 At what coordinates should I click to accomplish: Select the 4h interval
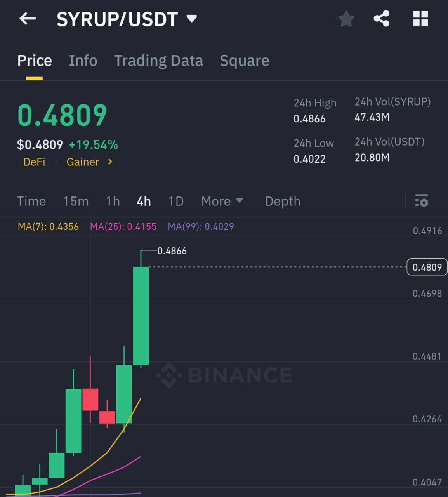point(144,201)
